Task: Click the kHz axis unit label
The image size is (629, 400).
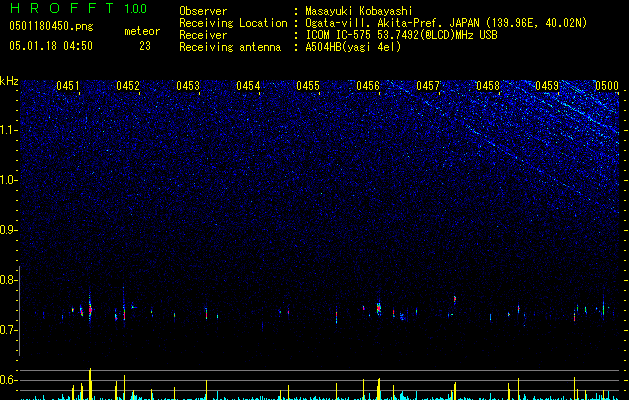Action: [9, 81]
